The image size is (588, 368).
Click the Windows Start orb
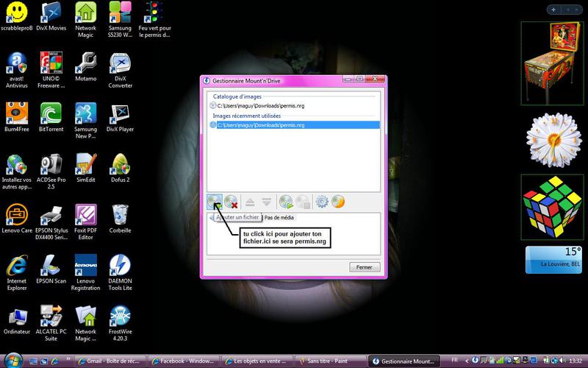coord(10,359)
